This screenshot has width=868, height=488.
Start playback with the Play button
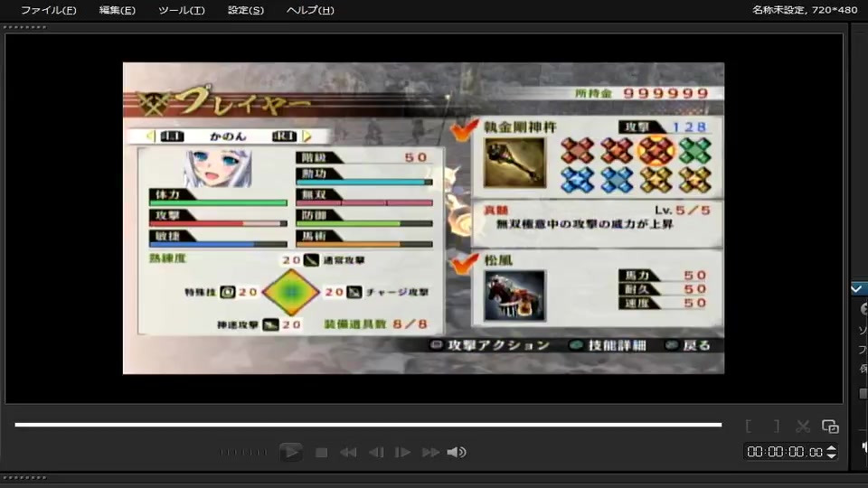(x=290, y=452)
